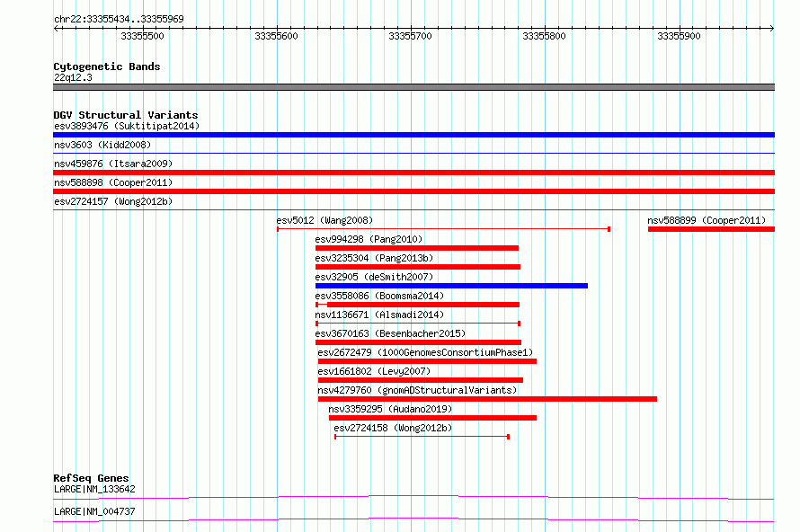Click the esv5012 (Wang2008) variant label

click(x=324, y=220)
